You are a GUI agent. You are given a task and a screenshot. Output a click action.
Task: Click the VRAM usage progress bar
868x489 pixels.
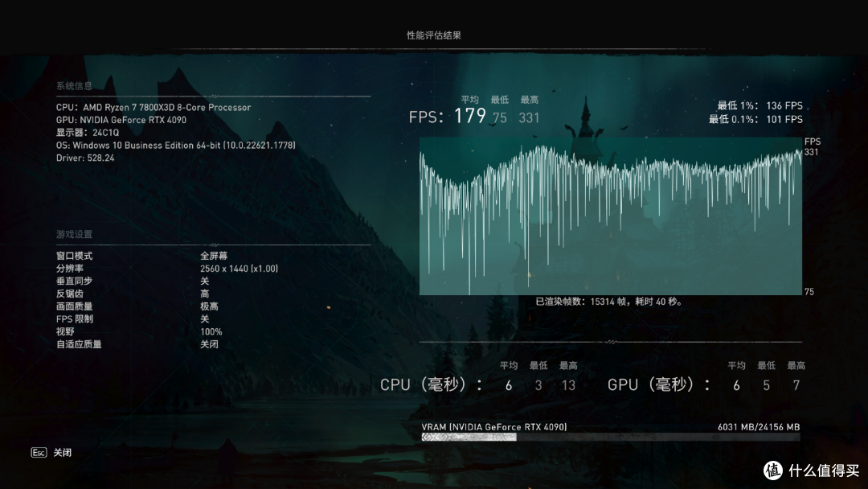pos(611,437)
